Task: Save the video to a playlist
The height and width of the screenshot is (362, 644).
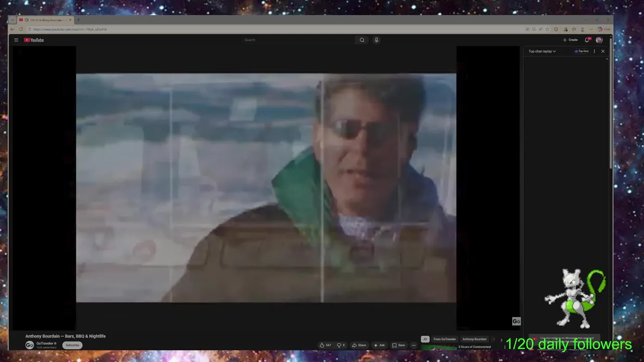Action: (398, 345)
